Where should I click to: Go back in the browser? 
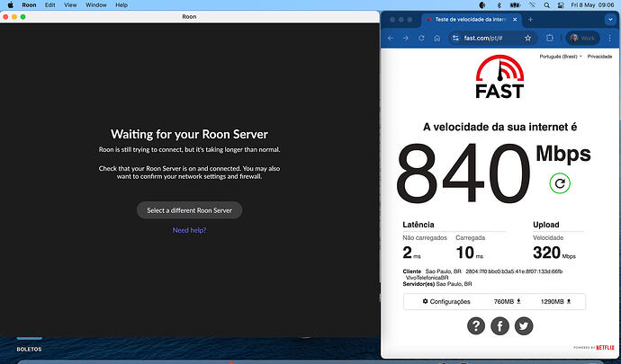[391, 38]
